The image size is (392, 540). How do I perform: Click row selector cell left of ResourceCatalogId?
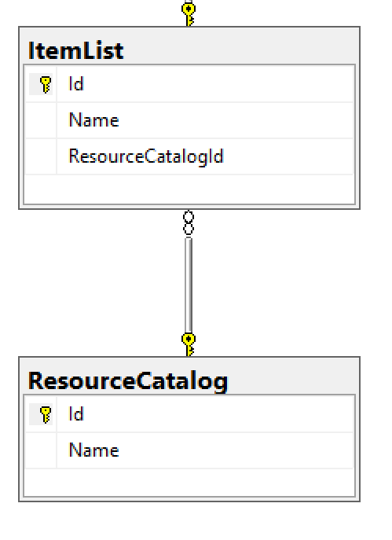(41, 156)
